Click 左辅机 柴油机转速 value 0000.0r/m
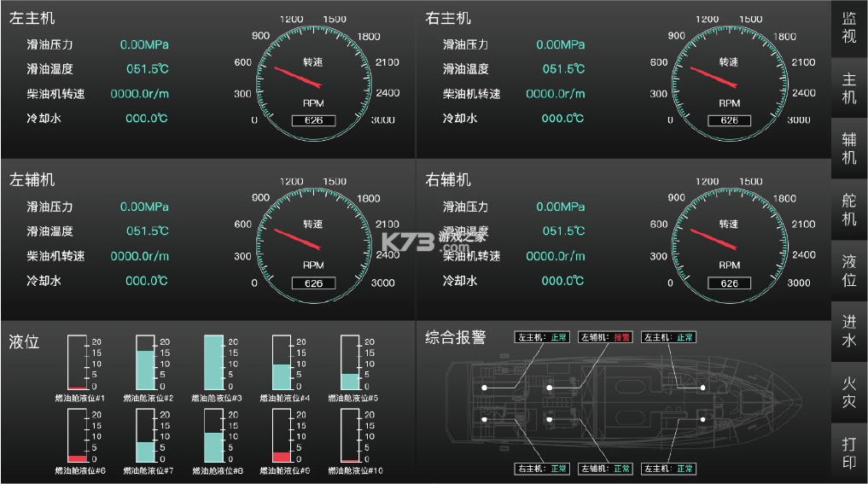 pos(139,256)
